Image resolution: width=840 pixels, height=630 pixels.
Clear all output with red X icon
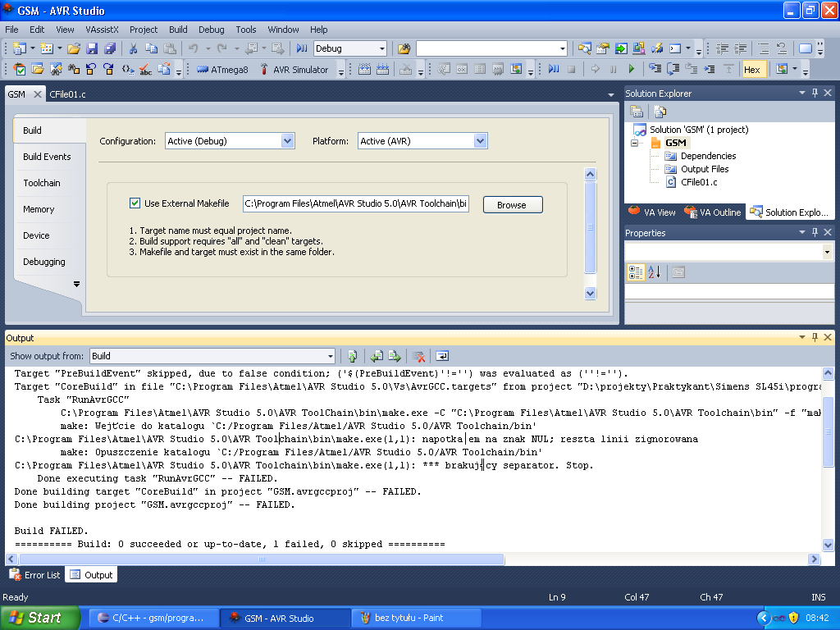pyautogui.click(x=418, y=356)
